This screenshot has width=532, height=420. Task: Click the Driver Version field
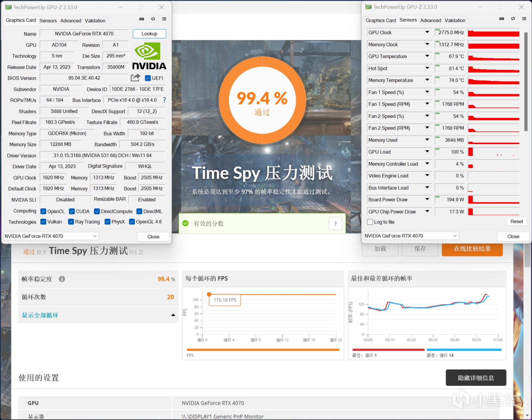click(x=102, y=155)
